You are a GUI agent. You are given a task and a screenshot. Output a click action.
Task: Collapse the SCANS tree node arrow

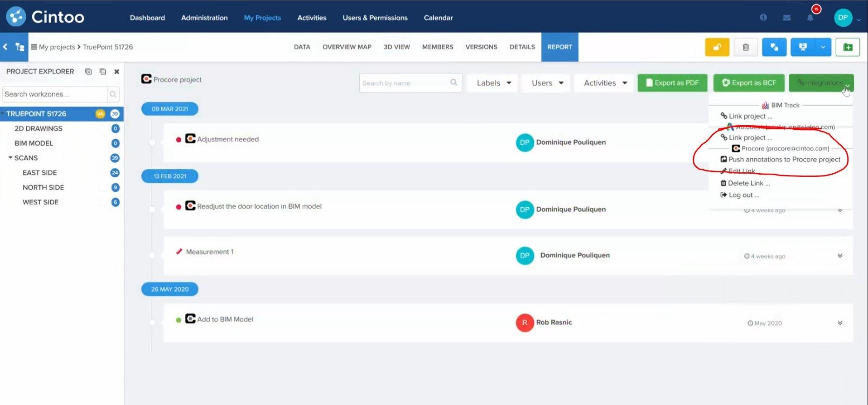coord(10,158)
